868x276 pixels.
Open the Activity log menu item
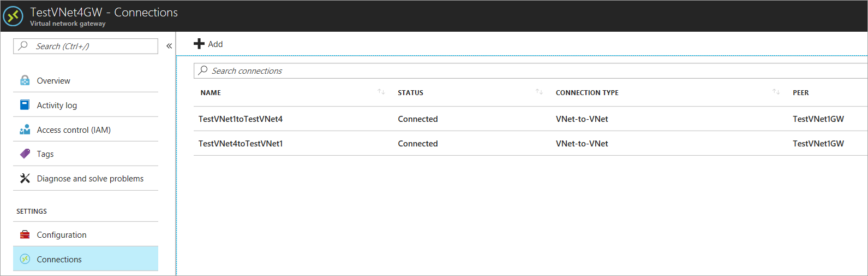(86, 105)
